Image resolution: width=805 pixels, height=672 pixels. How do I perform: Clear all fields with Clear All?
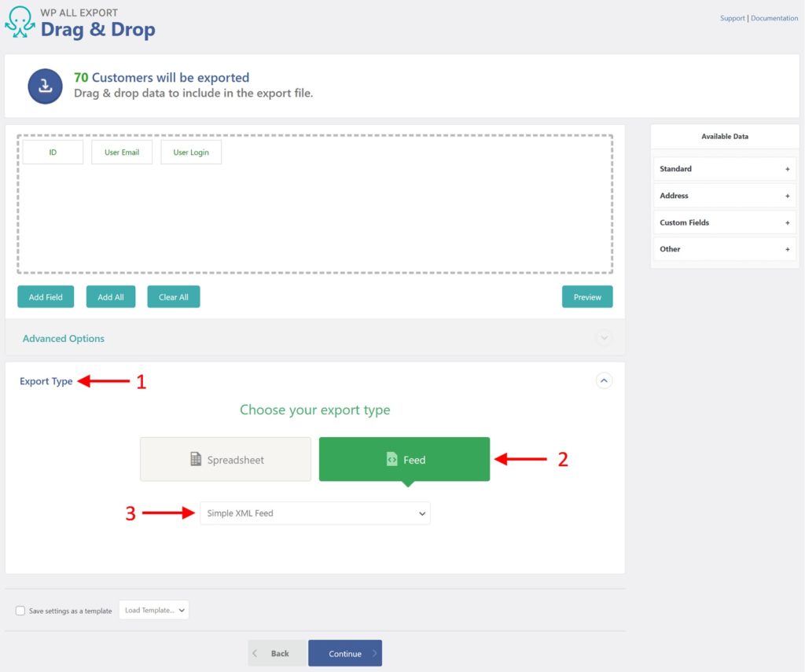coord(173,296)
